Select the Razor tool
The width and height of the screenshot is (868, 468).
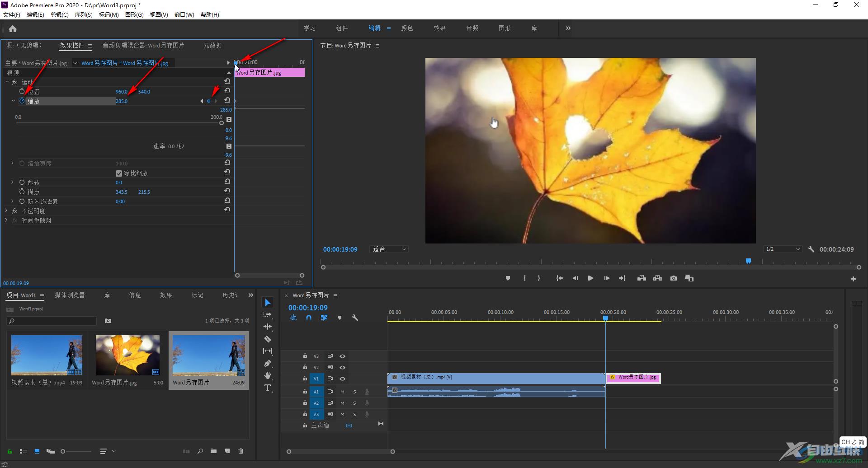point(268,339)
